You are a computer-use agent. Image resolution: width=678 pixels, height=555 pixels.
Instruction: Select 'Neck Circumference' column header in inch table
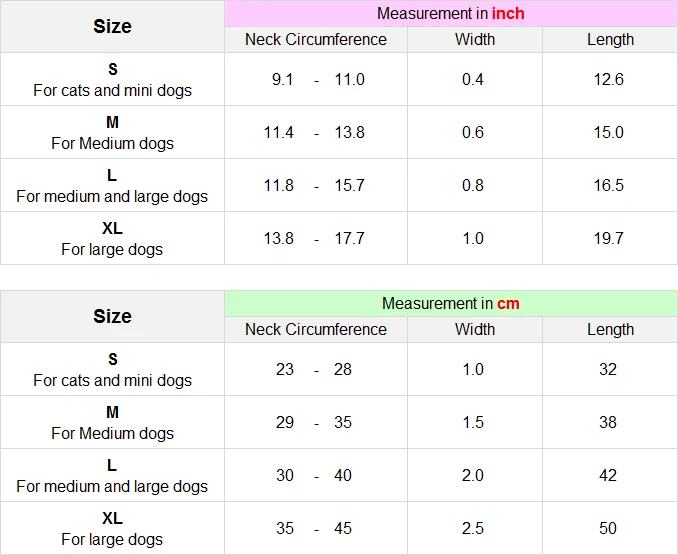point(316,40)
